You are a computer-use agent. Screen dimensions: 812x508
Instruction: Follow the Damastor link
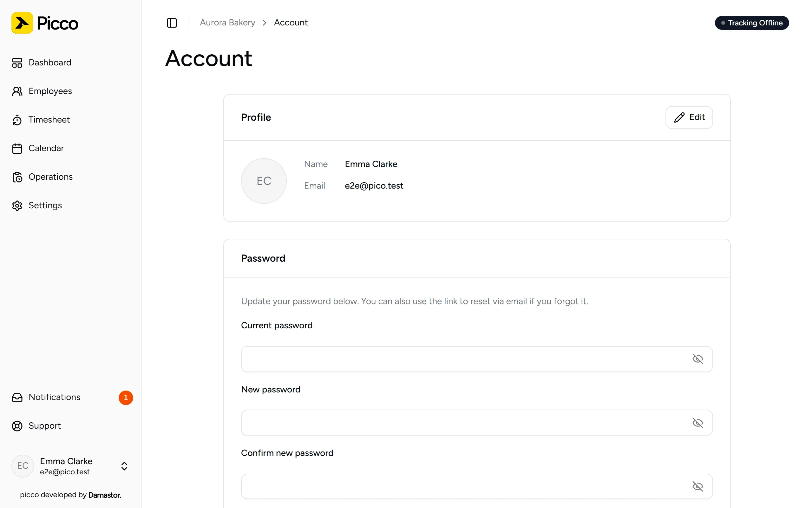tap(105, 495)
